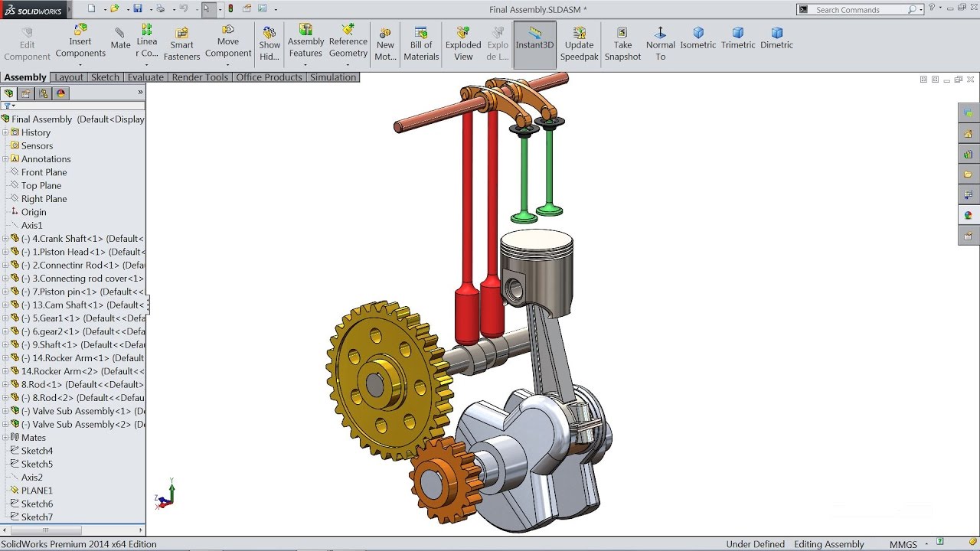
Task: Select the Front Plane
Action: [44, 172]
